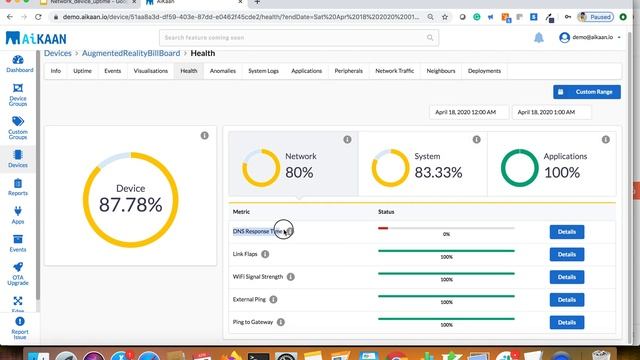Open Events in the sidebar
The image size is (640, 360).
(18, 243)
